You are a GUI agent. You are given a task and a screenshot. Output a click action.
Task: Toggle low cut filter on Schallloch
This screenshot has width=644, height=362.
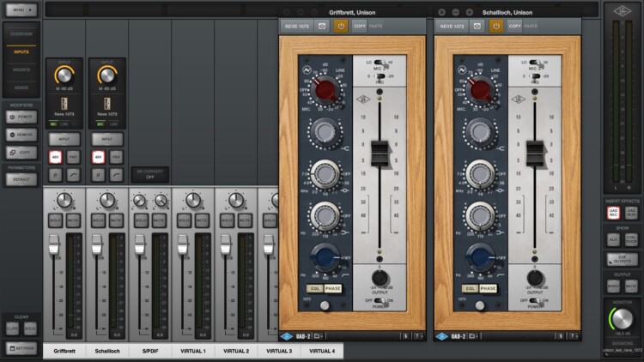pyautogui.click(x=116, y=175)
